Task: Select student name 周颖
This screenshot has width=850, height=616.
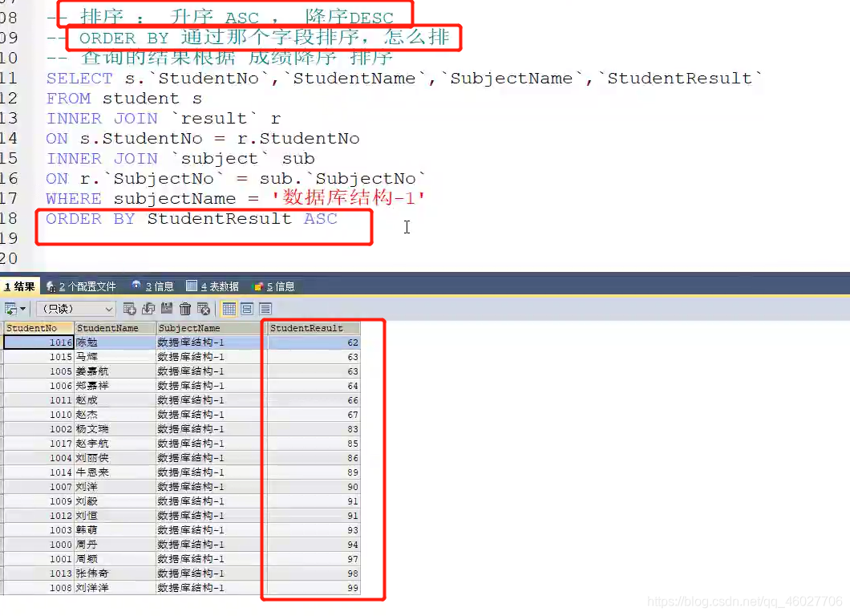Action: point(115,559)
